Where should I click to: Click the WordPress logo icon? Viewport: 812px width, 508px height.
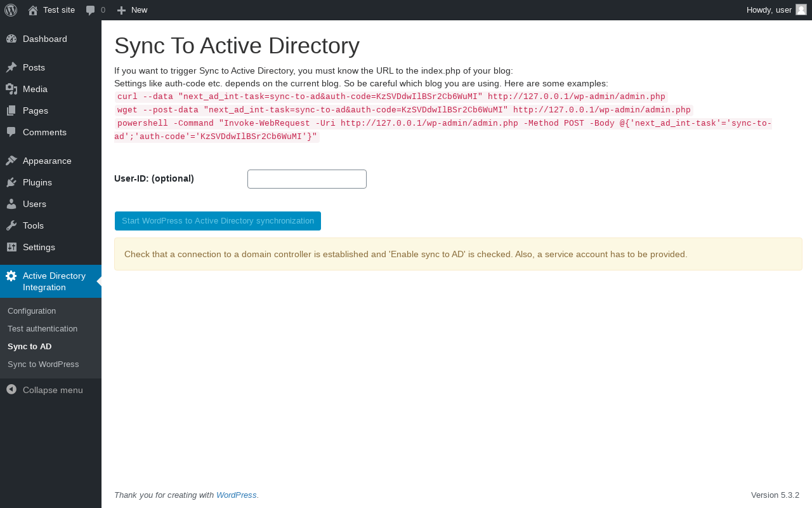pyautogui.click(x=11, y=10)
